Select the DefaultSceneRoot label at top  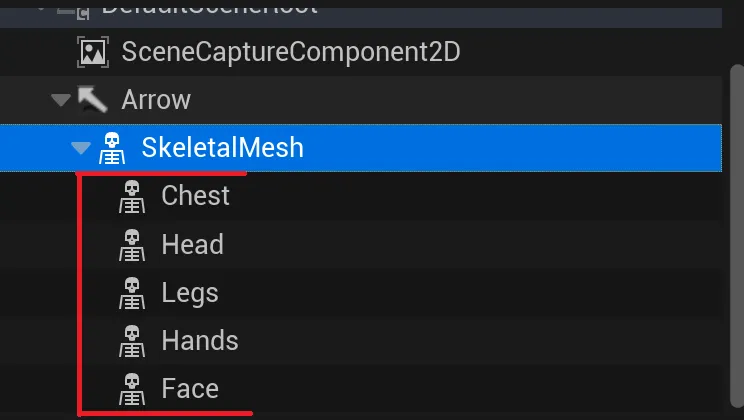click(x=210, y=6)
